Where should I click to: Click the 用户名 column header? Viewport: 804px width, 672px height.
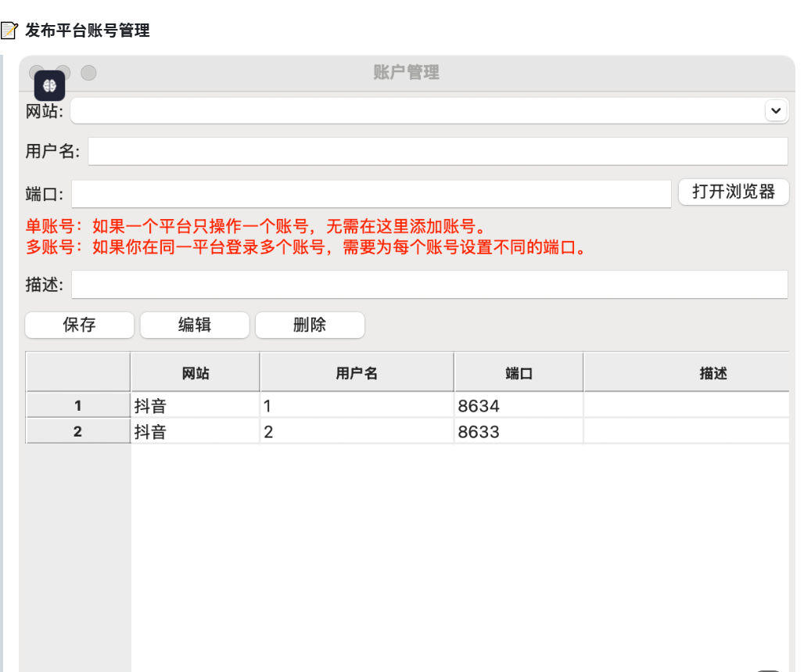[x=357, y=373]
